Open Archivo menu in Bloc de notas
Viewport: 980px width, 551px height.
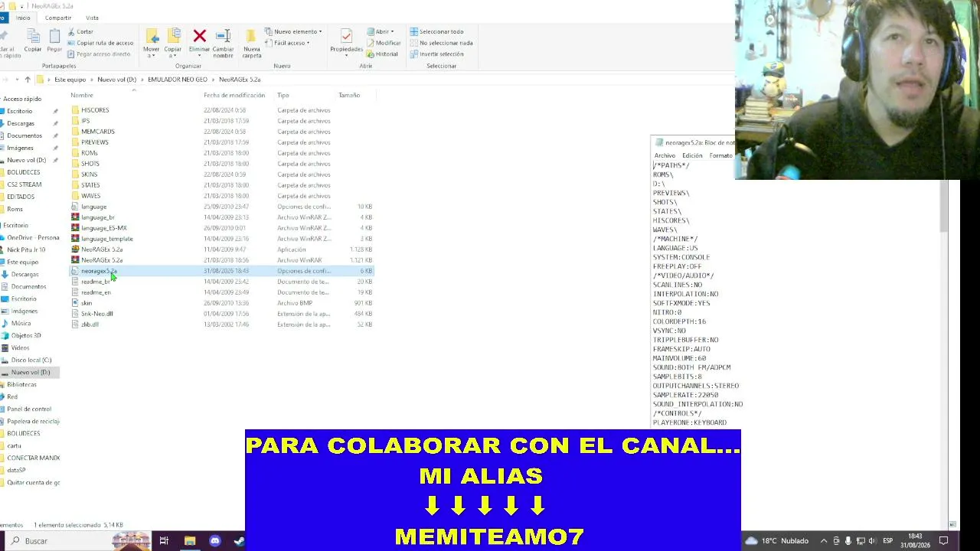(x=665, y=155)
